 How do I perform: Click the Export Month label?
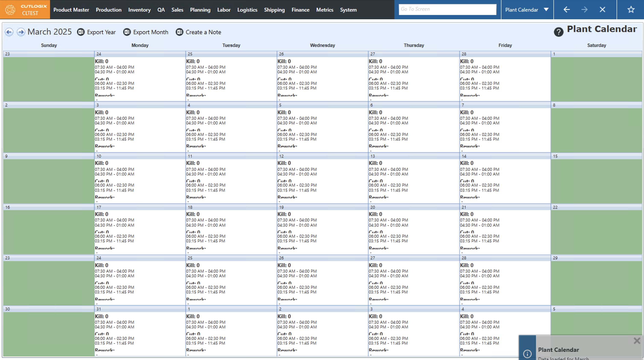[x=150, y=32]
